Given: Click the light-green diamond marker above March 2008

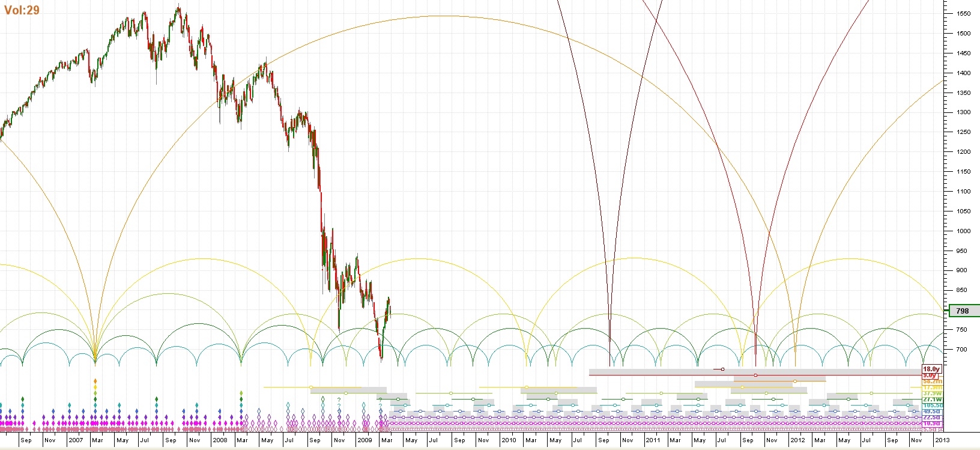Looking at the screenshot, I should tap(241, 394).
